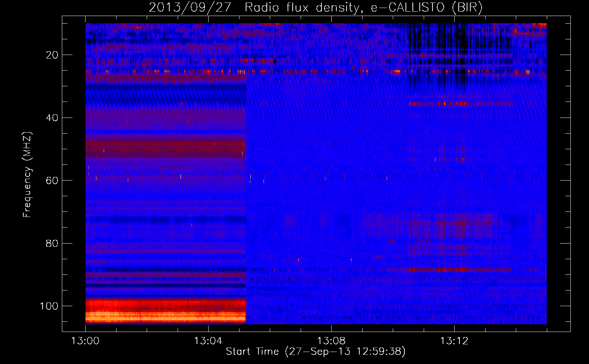Click the 13:04 time axis label
589x364 pixels.
[208, 341]
